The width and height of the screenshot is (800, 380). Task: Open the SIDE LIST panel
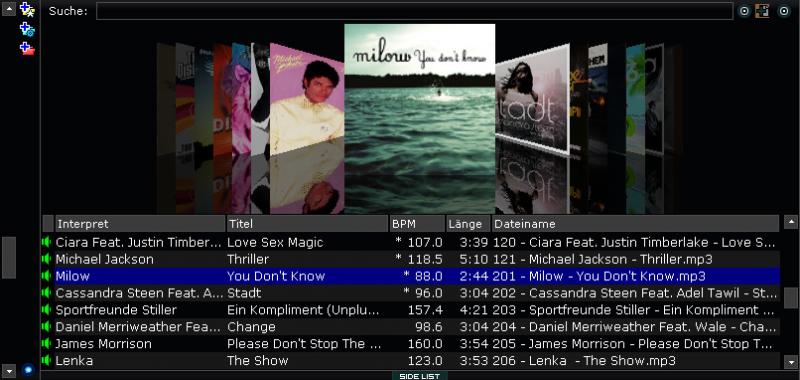coord(419,376)
